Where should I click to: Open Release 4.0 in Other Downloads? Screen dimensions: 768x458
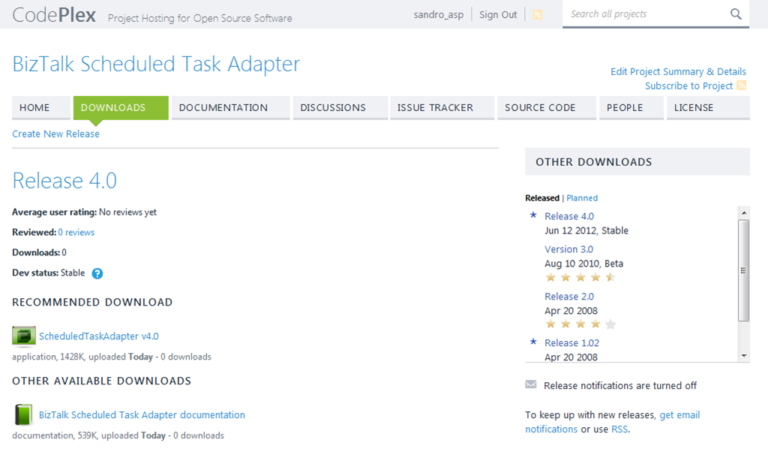tap(569, 216)
